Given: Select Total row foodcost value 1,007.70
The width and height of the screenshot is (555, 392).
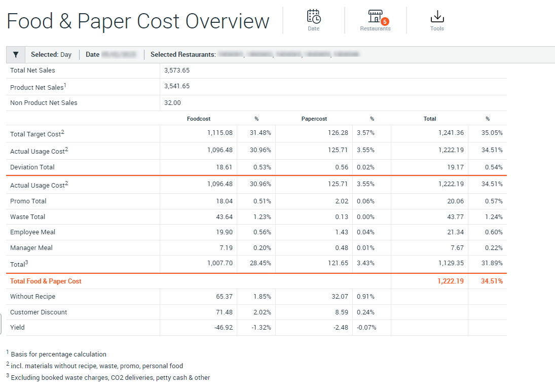Looking at the screenshot, I should 220,263.
